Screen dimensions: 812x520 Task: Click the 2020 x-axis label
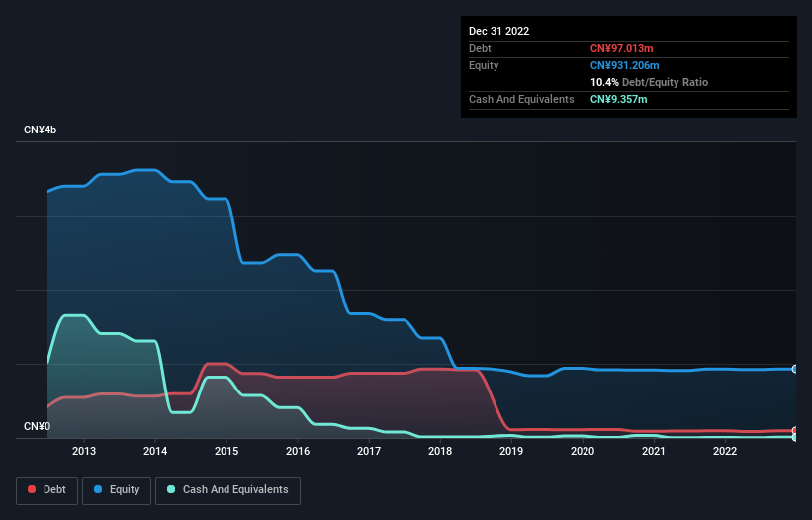[x=583, y=451]
